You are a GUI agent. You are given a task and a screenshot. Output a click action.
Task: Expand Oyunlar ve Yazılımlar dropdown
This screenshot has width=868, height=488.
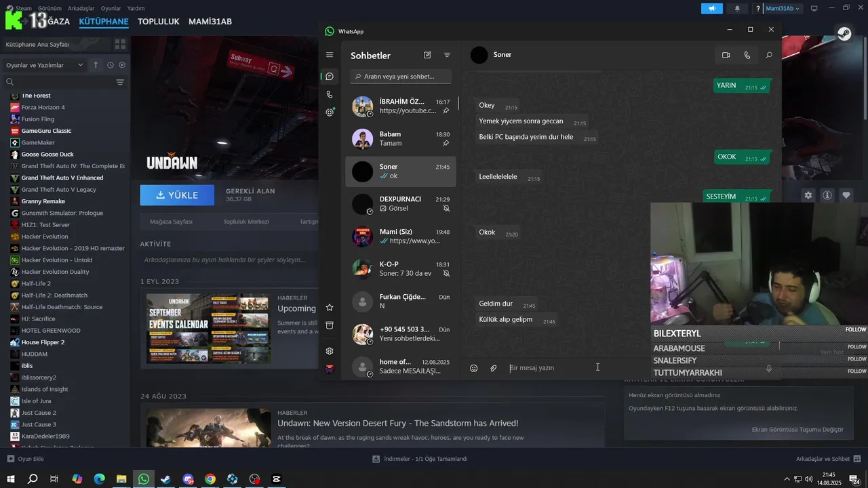point(45,65)
